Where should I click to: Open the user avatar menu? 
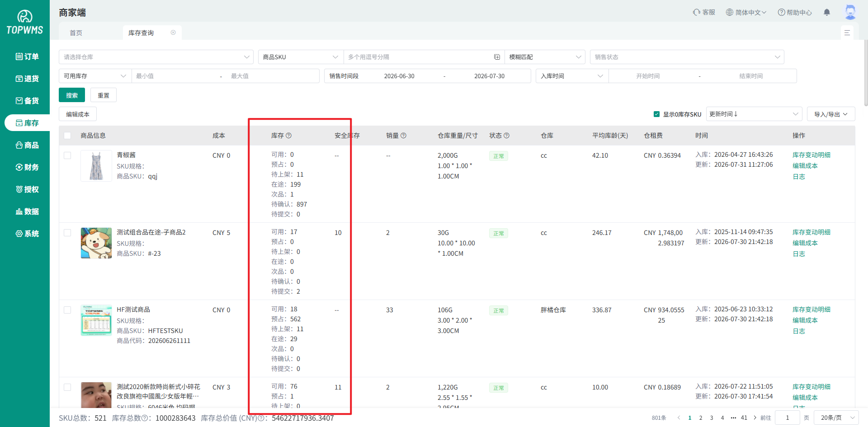point(850,12)
